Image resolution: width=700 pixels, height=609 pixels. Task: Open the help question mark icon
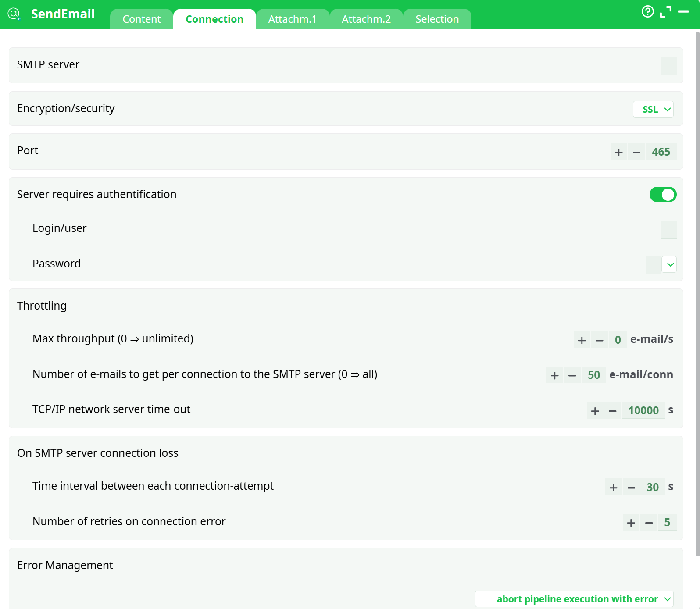pyautogui.click(x=647, y=12)
